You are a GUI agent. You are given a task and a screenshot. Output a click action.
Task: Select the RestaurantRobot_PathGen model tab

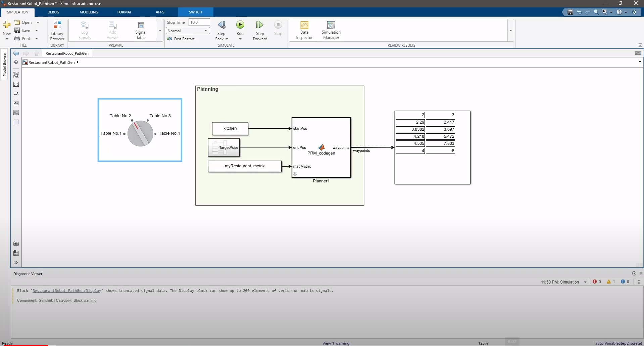(x=67, y=53)
